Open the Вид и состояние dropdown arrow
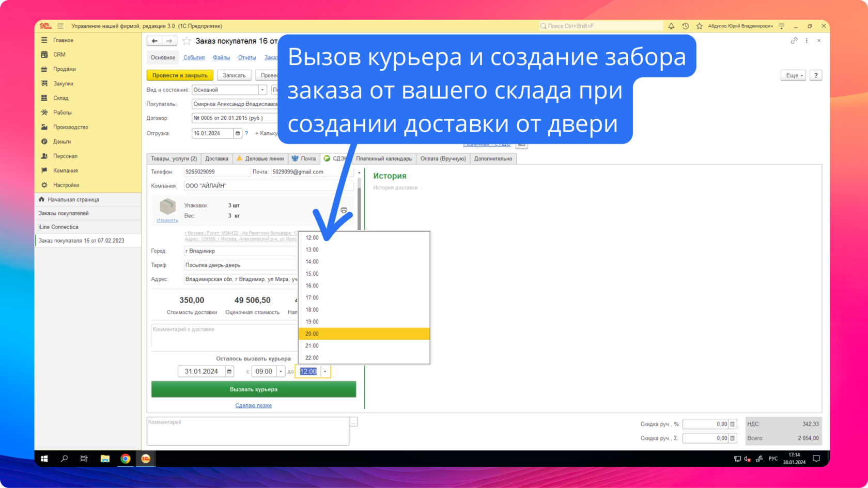This screenshot has height=488, width=868. tap(262, 90)
